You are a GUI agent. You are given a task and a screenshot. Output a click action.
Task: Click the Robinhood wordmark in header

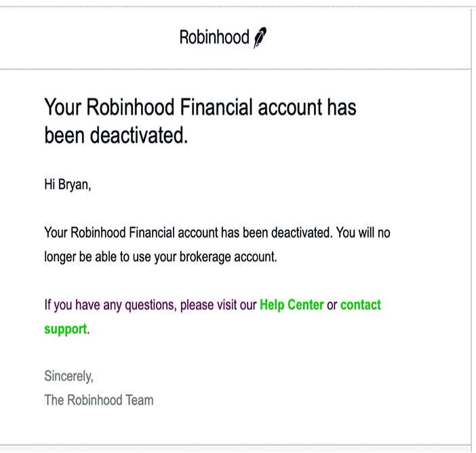[x=214, y=37]
